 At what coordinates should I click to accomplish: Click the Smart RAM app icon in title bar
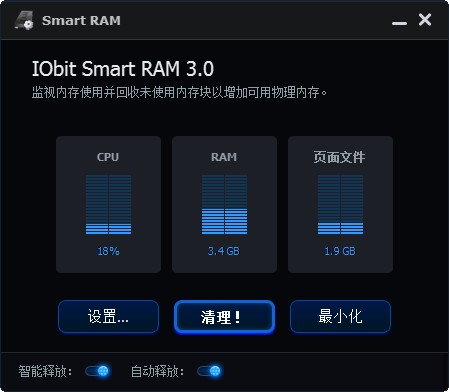tap(24, 20)
